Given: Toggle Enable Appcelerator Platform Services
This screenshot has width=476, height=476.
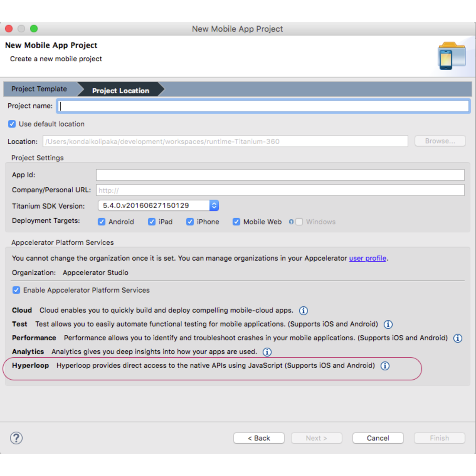Looking at the screenshot, I should point(16,290).
